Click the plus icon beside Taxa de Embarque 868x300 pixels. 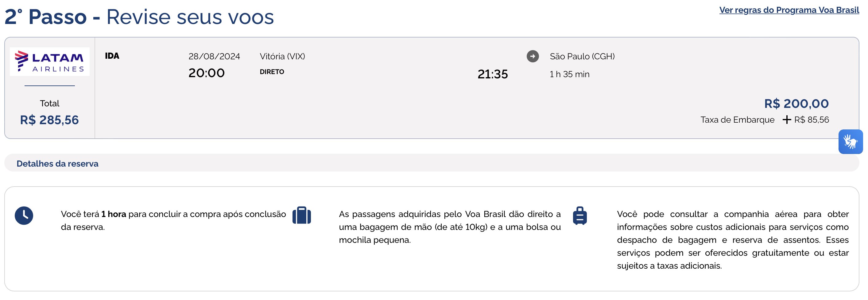pyautogui.click(x=786, y=120)
